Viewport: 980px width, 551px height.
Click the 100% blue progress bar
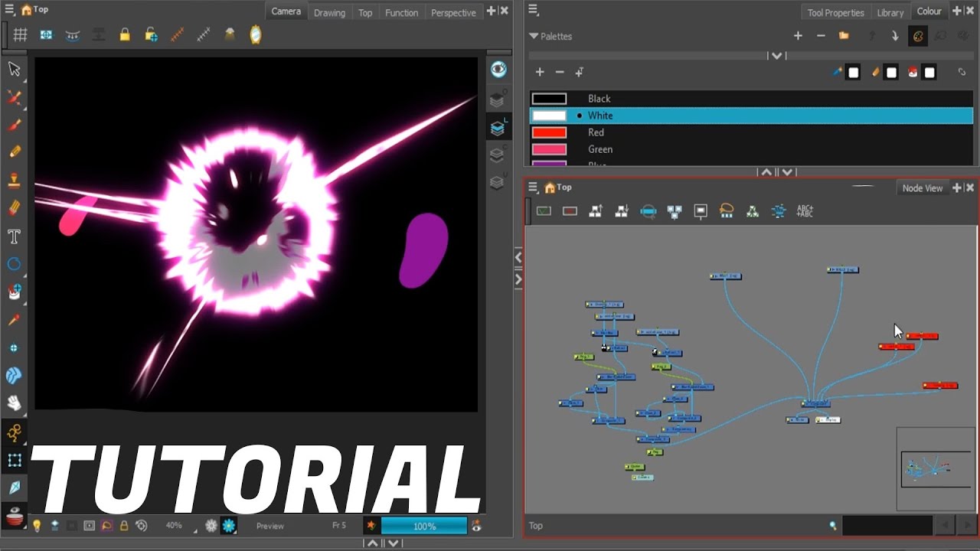(424, 526)
